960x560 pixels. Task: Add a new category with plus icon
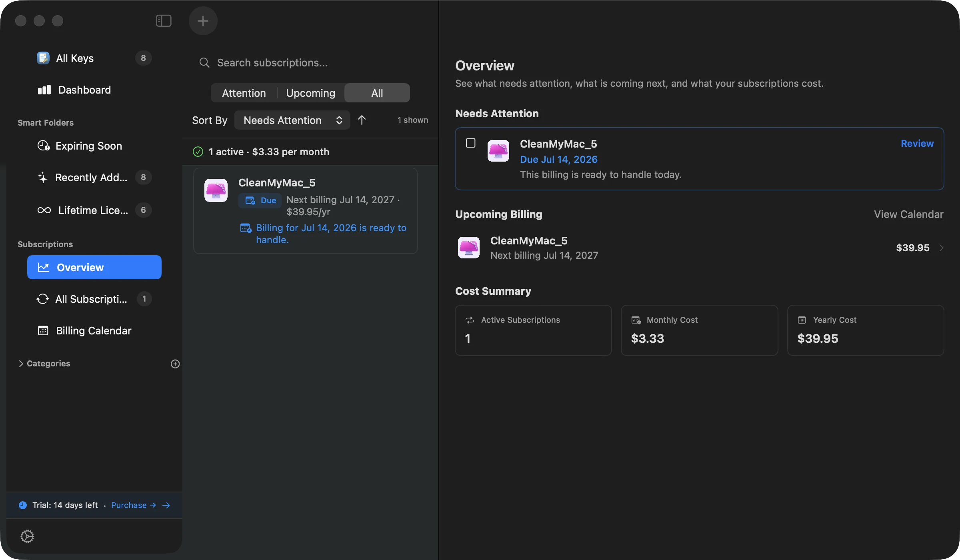pos(175,364)
